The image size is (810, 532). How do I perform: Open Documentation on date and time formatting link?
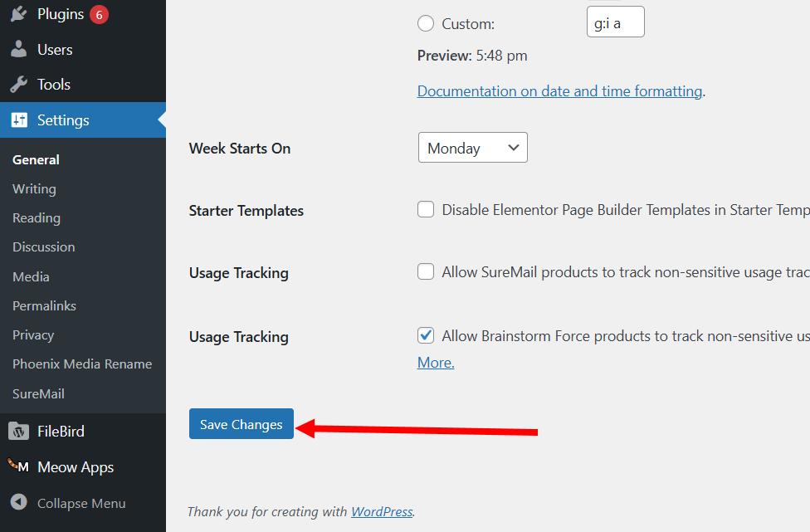pos(559,91)
